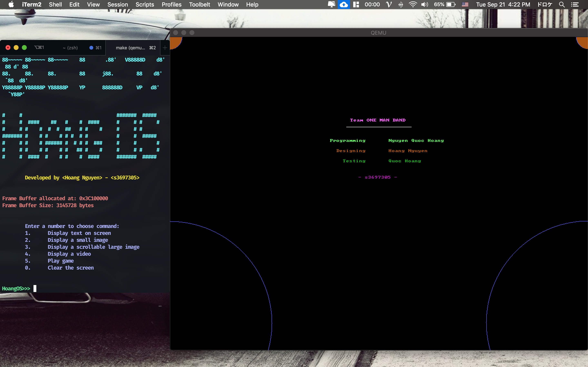
Task: Click the display mirroring menu bar icon
Action: 331,5
